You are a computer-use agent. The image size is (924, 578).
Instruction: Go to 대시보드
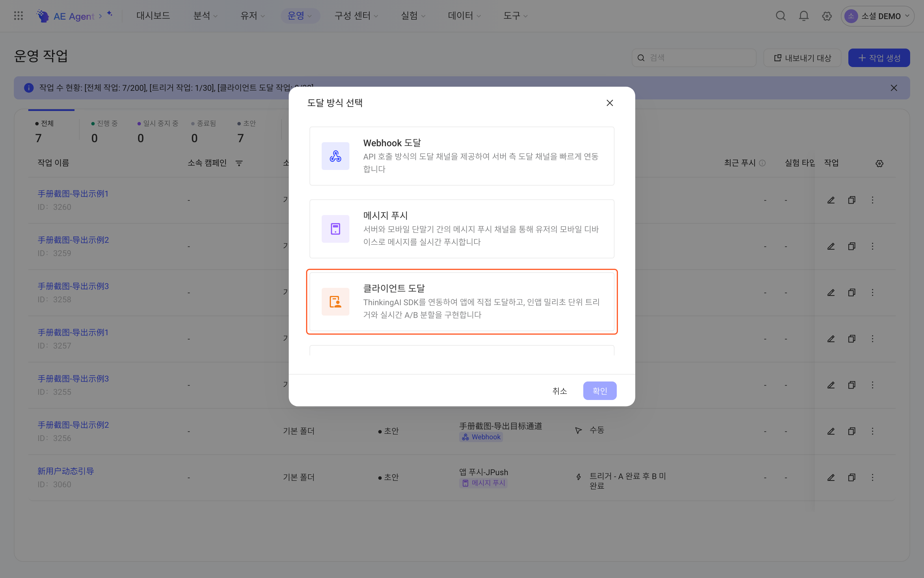pos(153,16)
